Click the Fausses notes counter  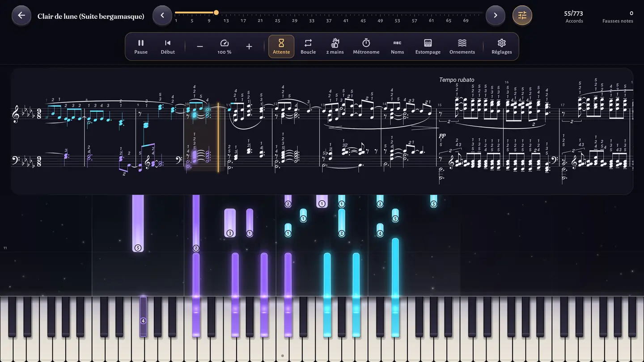coord(618,17)
